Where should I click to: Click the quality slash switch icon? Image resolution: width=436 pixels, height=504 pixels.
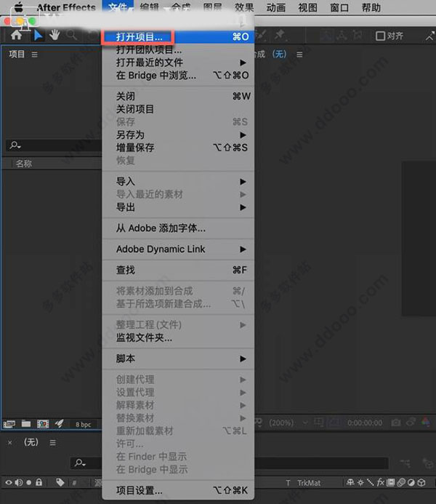pyautogui.click(x=371, y=482)
